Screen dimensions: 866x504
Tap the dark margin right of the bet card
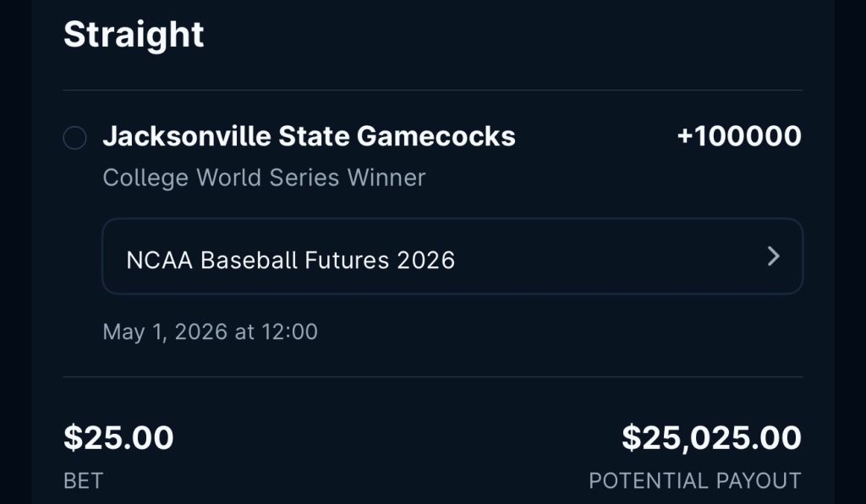[x=850, y=254]
